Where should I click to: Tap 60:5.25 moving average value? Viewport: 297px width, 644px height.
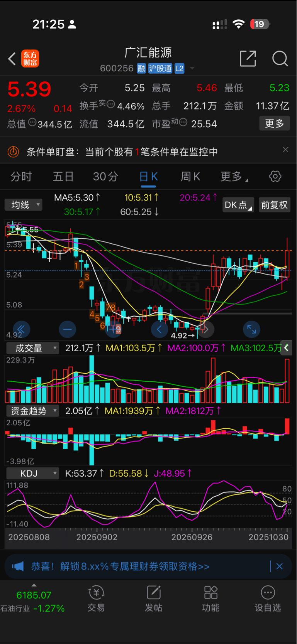139,212
